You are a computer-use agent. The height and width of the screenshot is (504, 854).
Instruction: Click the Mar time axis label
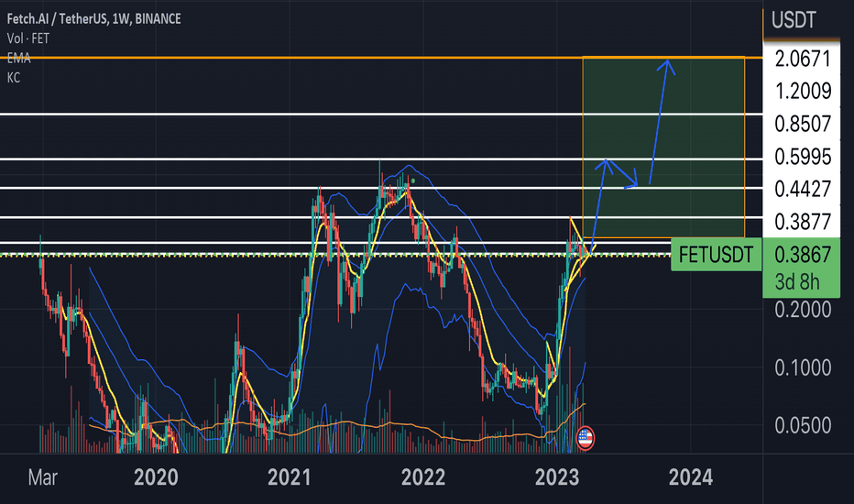tap(42, 477)
